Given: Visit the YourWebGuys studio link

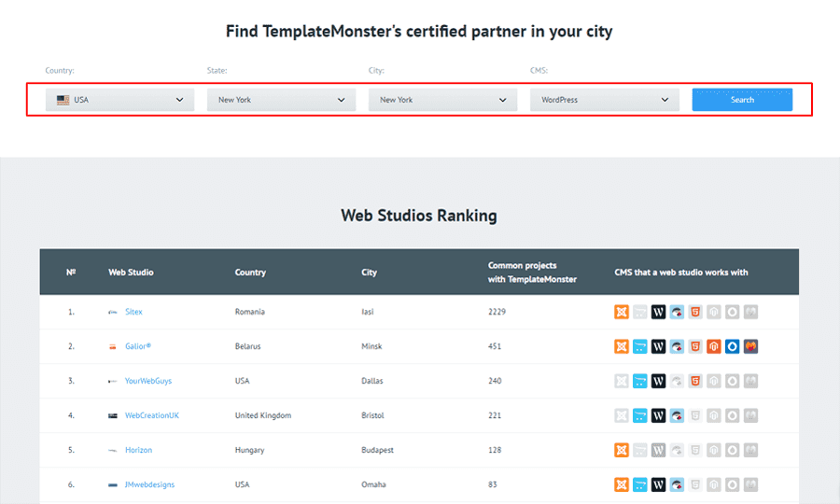Looking at the screenshot, I should coord(148,381).
